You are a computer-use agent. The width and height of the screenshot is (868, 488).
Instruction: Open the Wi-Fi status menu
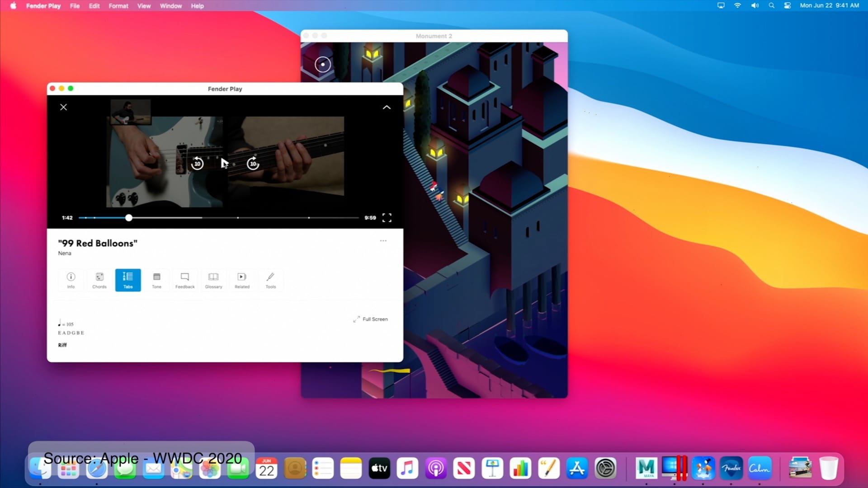(738, 5)
